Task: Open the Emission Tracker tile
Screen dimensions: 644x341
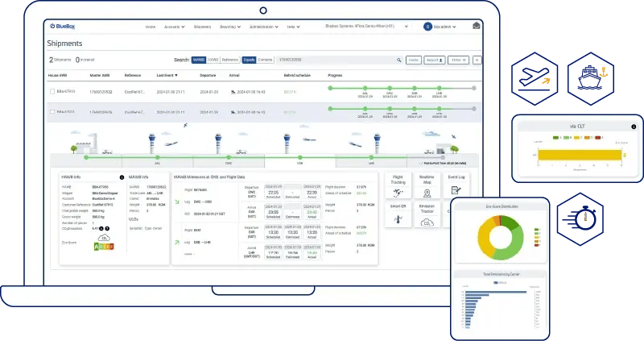Action: (x=427, y=214)
